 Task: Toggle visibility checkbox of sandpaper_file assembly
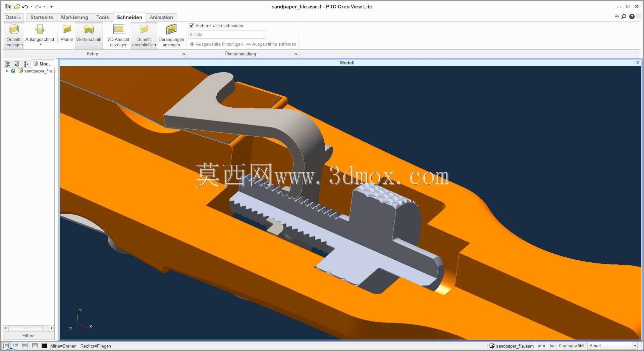(13, 71)
